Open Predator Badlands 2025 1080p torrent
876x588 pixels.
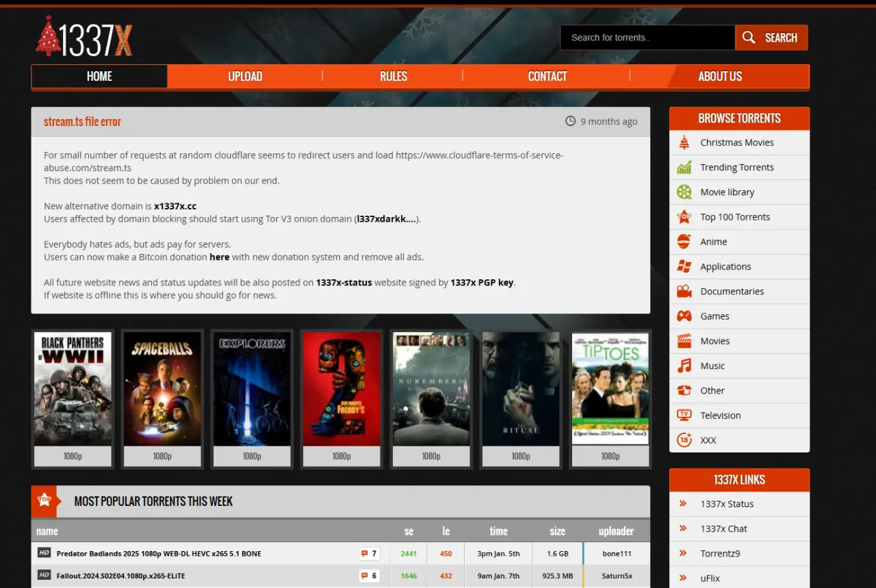(159, 554)
